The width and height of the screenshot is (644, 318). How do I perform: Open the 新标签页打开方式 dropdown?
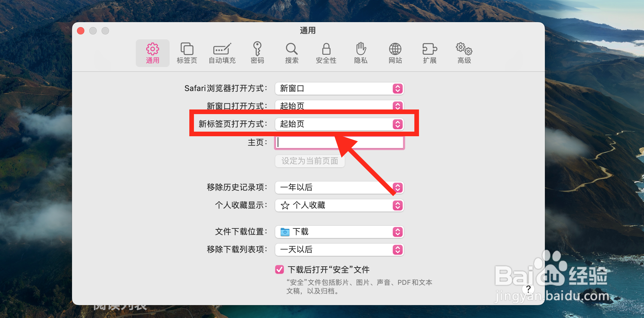pos(339,124)
